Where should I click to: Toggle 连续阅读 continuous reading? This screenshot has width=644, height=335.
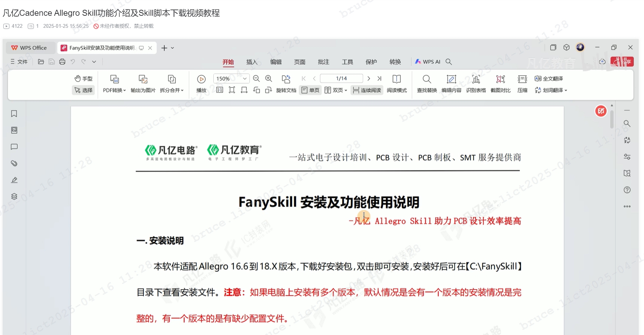[x=367, y=90]
